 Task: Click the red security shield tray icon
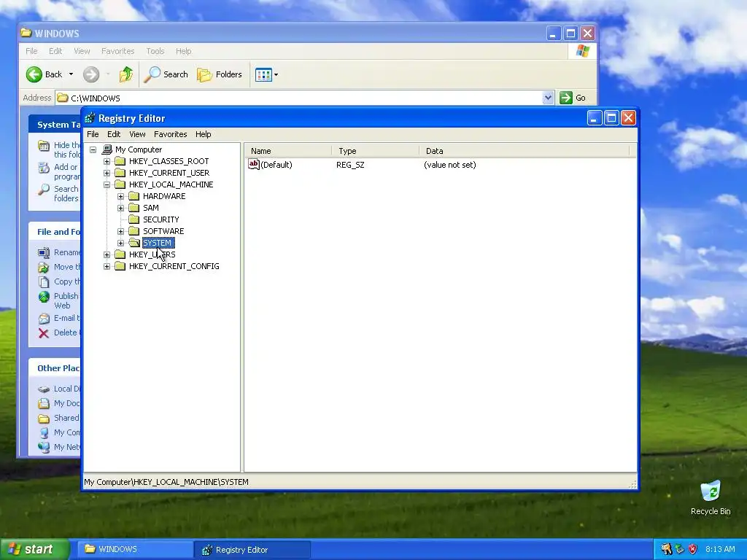tap(693, 549)
